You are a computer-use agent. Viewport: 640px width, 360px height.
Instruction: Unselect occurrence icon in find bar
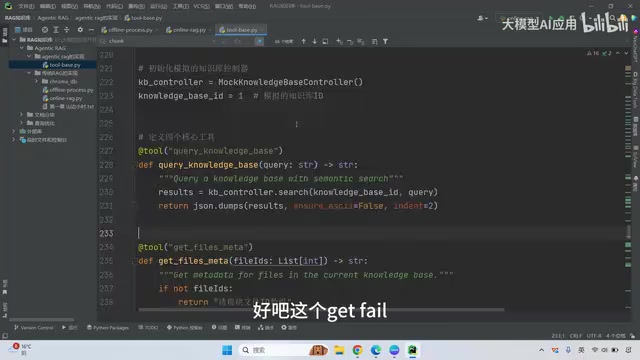(350, 41)
